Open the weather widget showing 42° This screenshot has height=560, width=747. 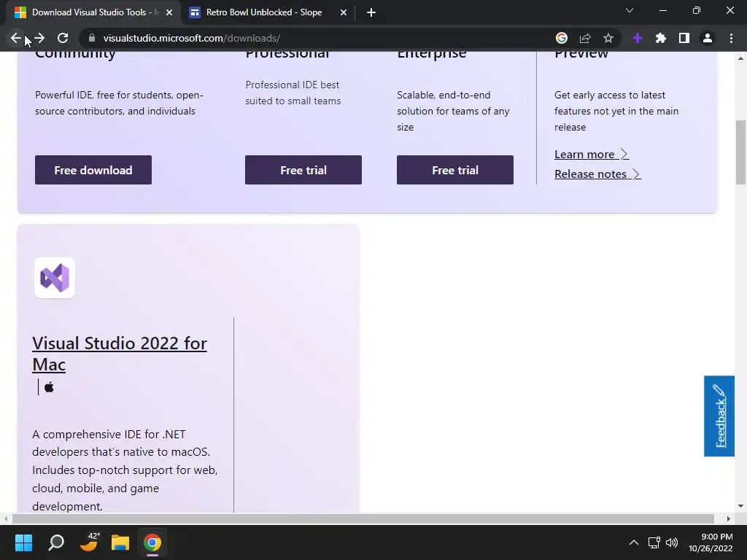(x=88, y=542)
